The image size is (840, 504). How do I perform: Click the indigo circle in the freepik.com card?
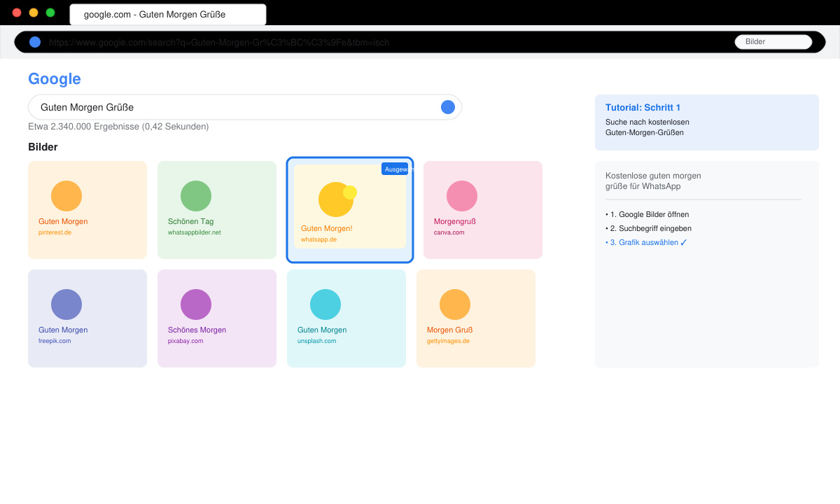pyautogui.click(x=66, y=304)
